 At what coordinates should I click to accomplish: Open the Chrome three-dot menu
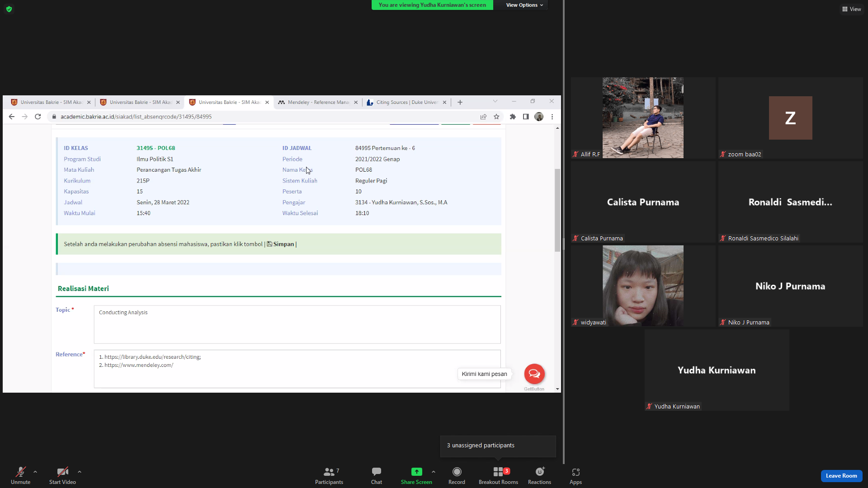[552, 117]
